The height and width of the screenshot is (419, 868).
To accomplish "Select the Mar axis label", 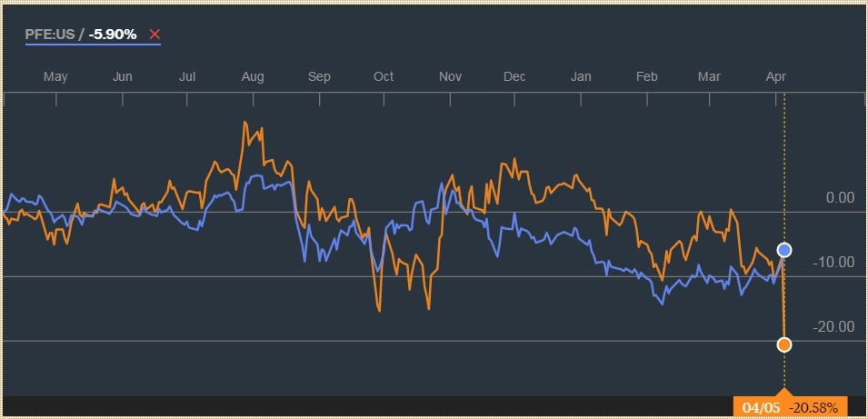I will tap(709, 76).
